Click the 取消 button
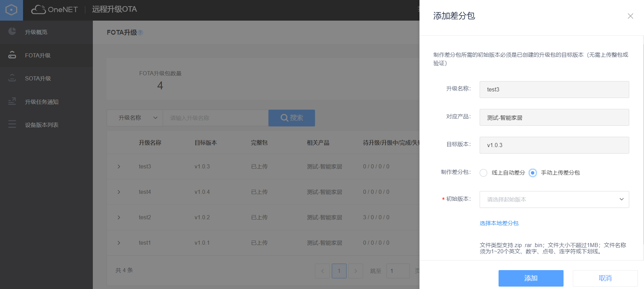644x289 pixels. 605,278
